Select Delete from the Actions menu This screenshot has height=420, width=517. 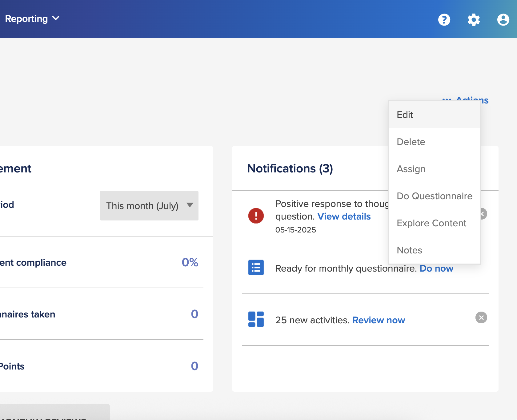[435, 142]
